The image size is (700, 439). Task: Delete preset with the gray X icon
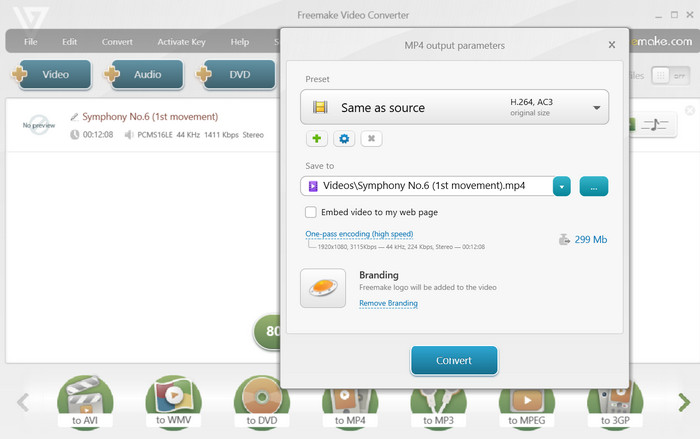[371, 138]
